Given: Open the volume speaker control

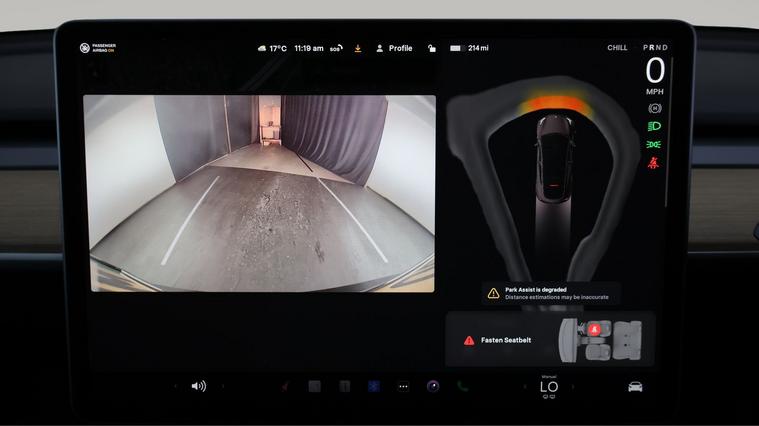Looking at the screenshot, I should pos(198,386).
